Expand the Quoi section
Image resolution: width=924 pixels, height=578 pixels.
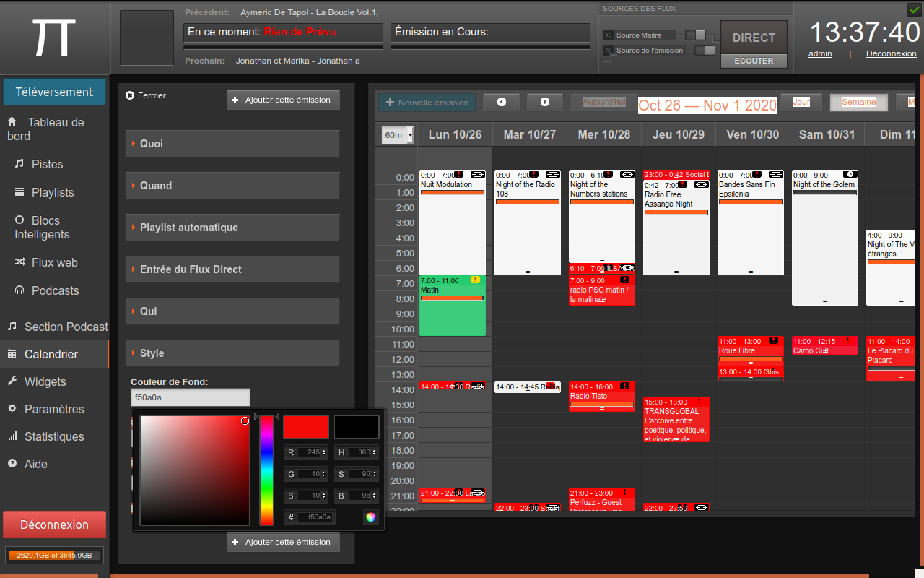click(x=232, y=144)
